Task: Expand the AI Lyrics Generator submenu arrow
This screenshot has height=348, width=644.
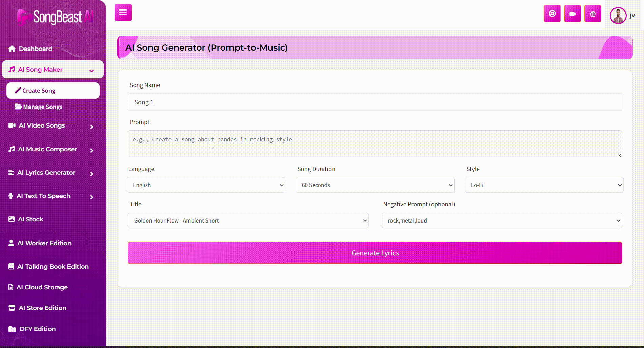Action: click(x=92, y=174)
